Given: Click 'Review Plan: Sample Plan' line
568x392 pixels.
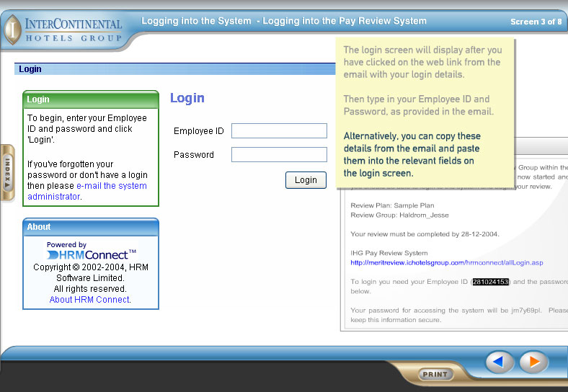Looking at the screenshot, I should point(392,205).
